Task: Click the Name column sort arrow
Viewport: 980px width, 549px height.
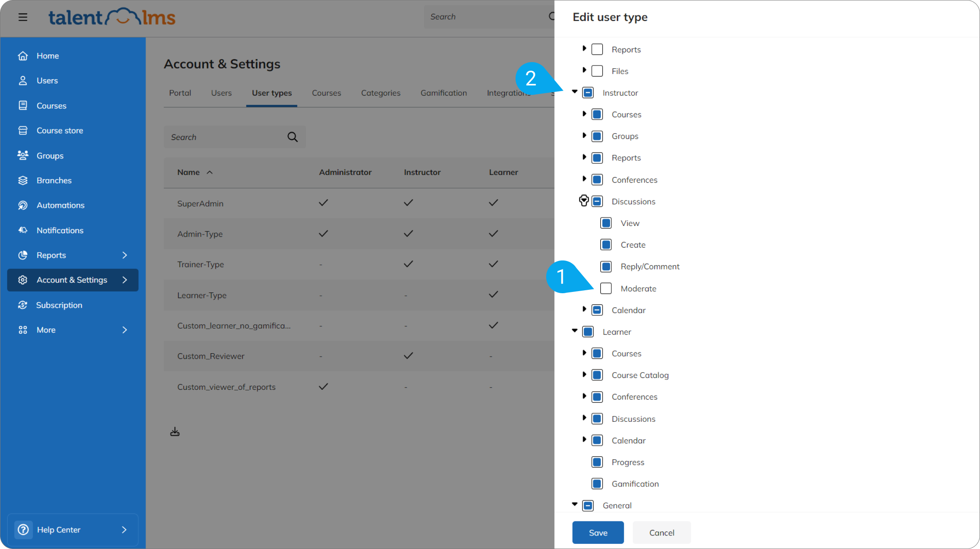Action: click(209, 172)
